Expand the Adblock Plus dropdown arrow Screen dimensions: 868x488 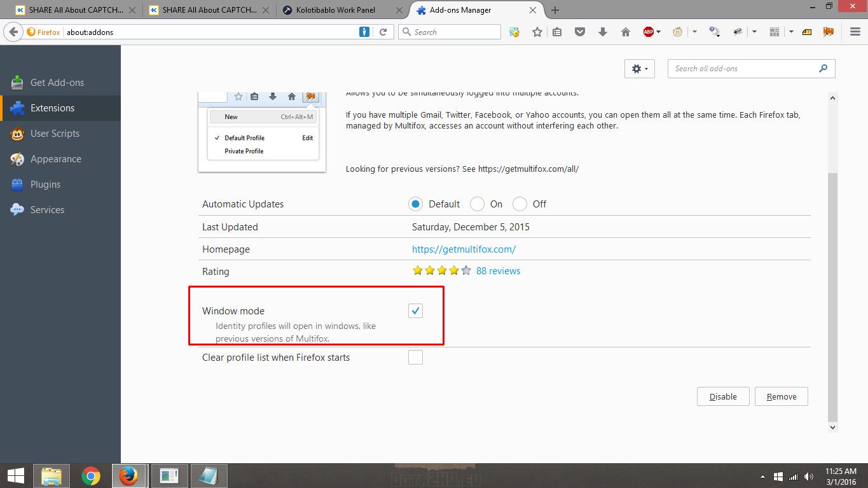[x=659, y=32]
